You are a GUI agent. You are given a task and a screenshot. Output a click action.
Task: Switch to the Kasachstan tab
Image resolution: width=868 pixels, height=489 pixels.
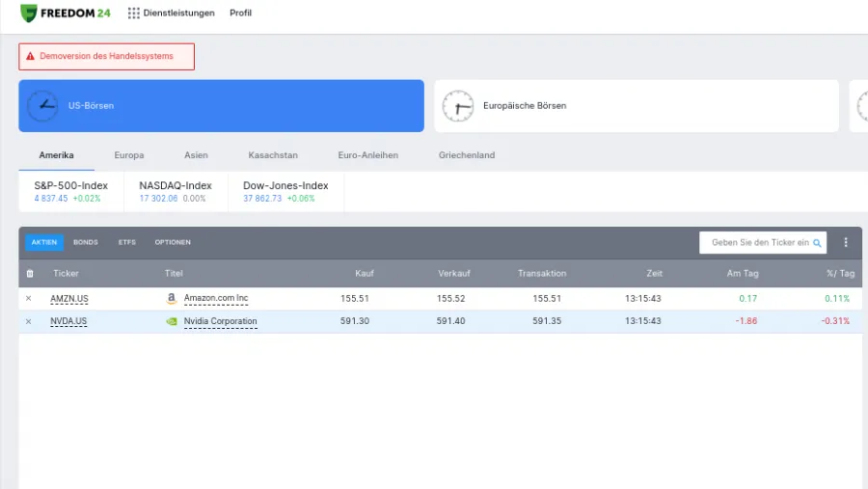(x=273, y=155)
